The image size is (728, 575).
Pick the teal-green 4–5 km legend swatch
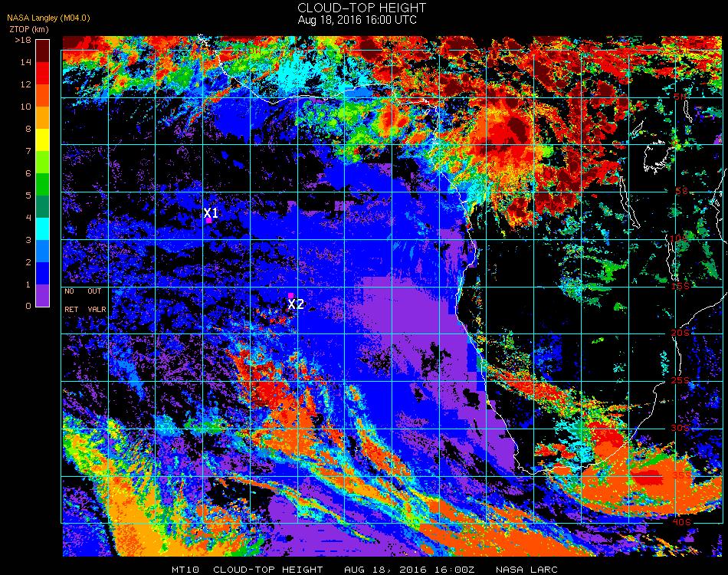(43, 207)
